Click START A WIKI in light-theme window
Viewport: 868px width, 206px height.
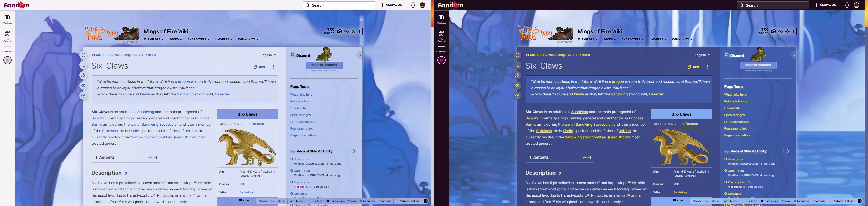tap(392, 5)
